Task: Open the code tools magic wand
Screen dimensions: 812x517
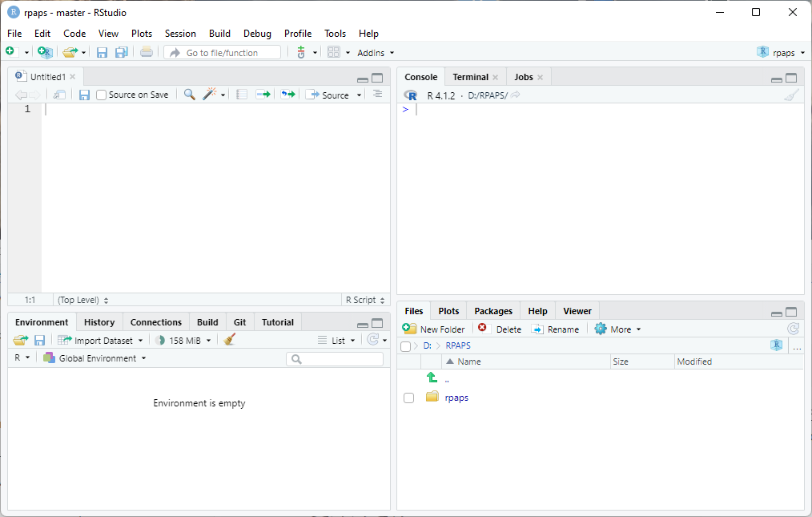Action: [x=210, y=94]
